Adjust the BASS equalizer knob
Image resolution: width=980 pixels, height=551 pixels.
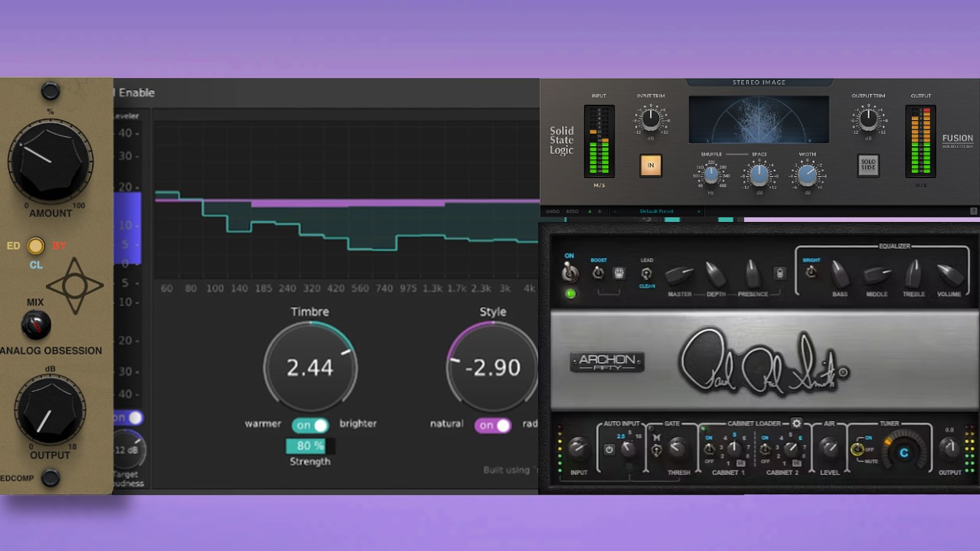point(839,274)
